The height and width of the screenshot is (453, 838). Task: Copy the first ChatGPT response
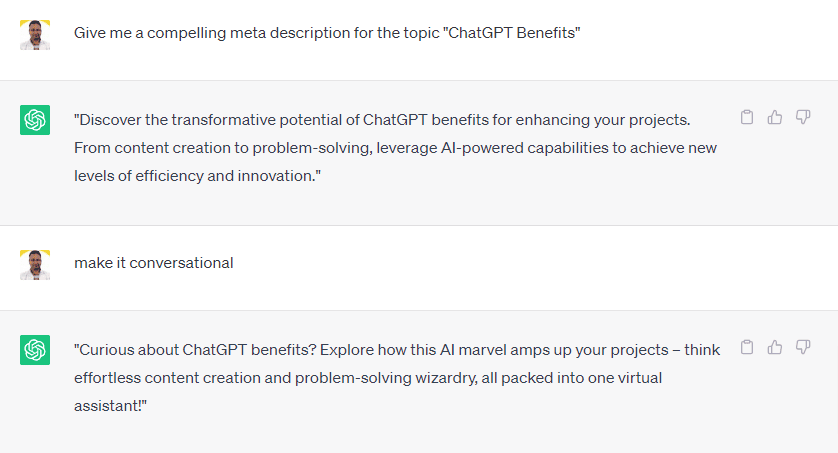click(x=746, y=118)
